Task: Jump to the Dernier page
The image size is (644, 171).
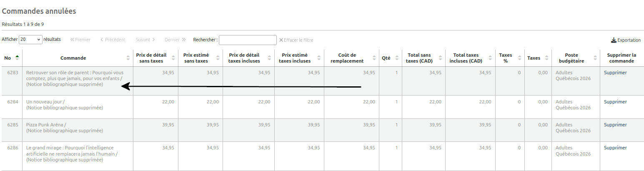Action: pos(175,40)
